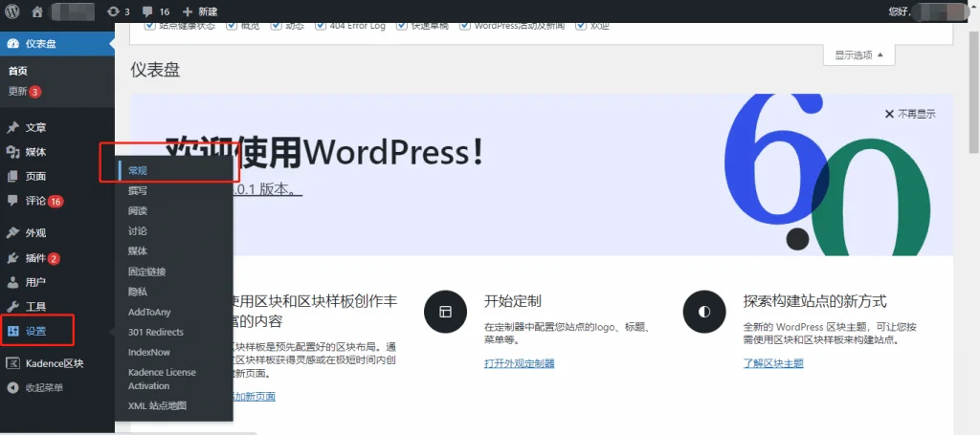Image resolution: width=980 pixels, height=435 pixels.
Task: Open the 外观 appearance menu icon
Action: [11, 233]
